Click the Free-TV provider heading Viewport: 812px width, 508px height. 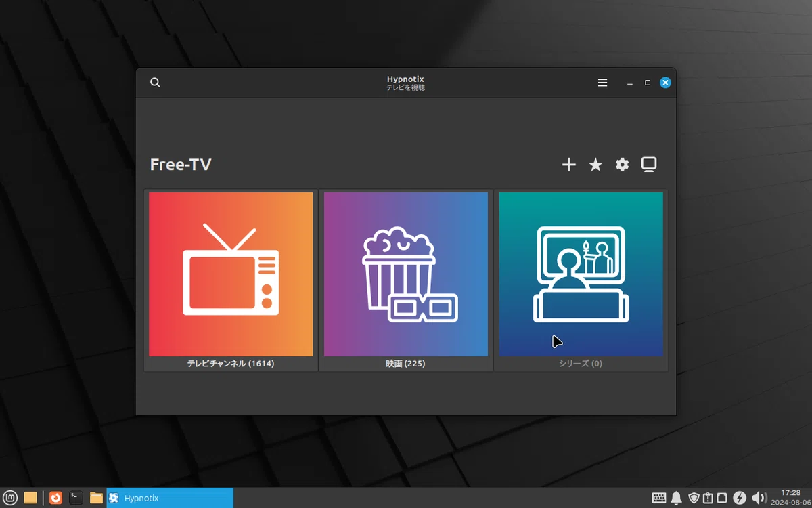point(181,165)
